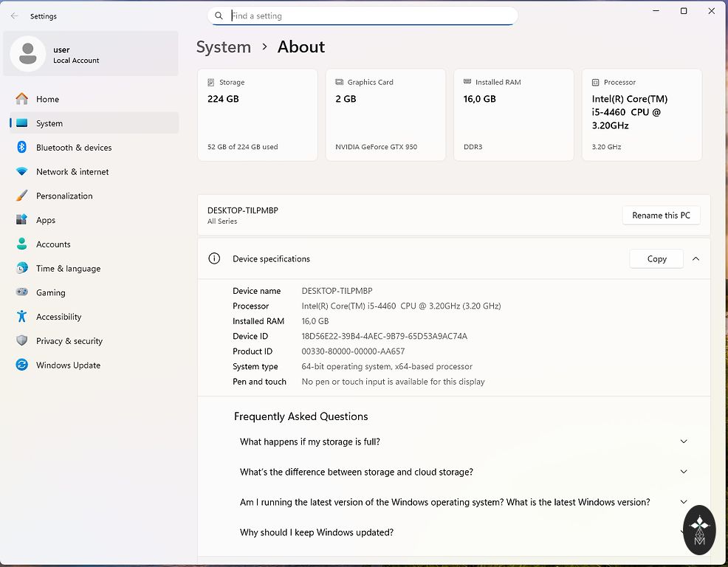
Task: Click the Rename this PC button
Action: [661, 216]
